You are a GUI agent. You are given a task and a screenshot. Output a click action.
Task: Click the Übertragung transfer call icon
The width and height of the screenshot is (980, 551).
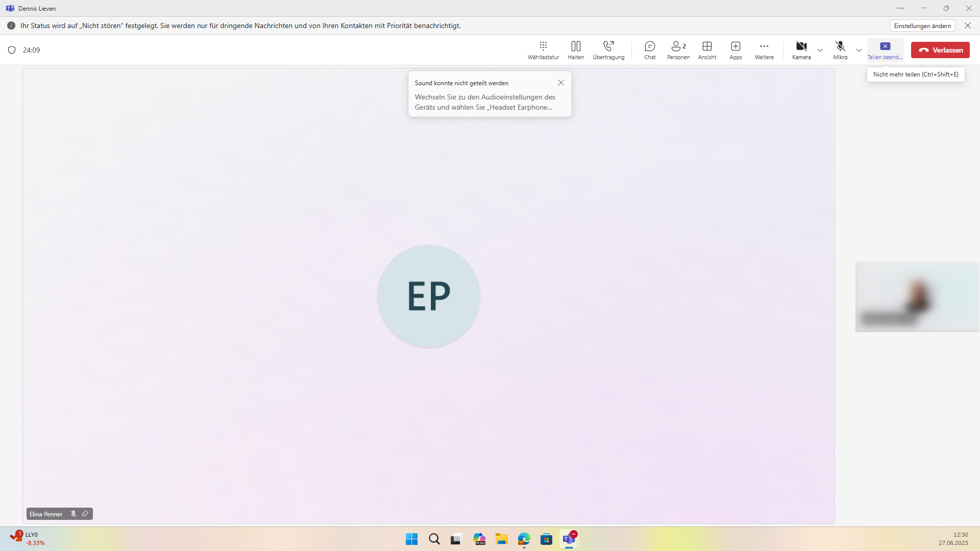(608, 49)
